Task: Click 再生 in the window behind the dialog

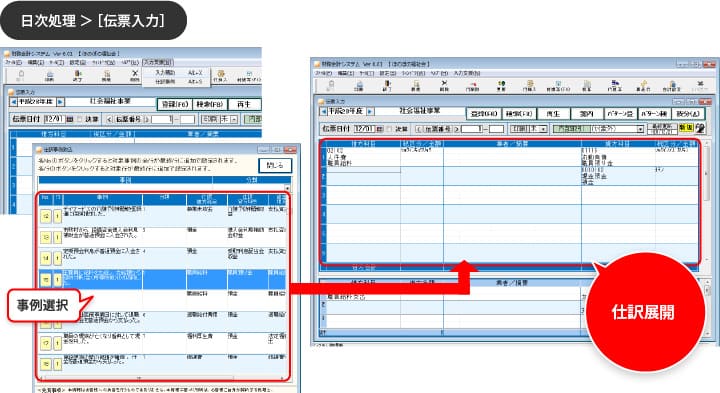Action: pos(244,105)
